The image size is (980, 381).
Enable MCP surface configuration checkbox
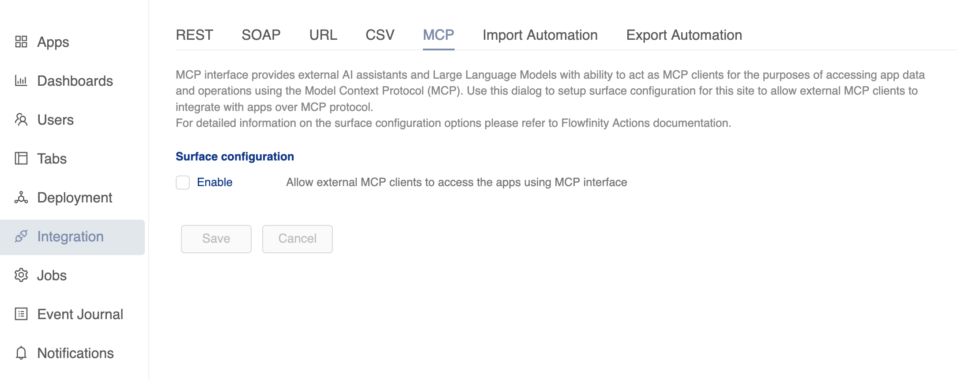pyautogui.click(x=182, y=182)
